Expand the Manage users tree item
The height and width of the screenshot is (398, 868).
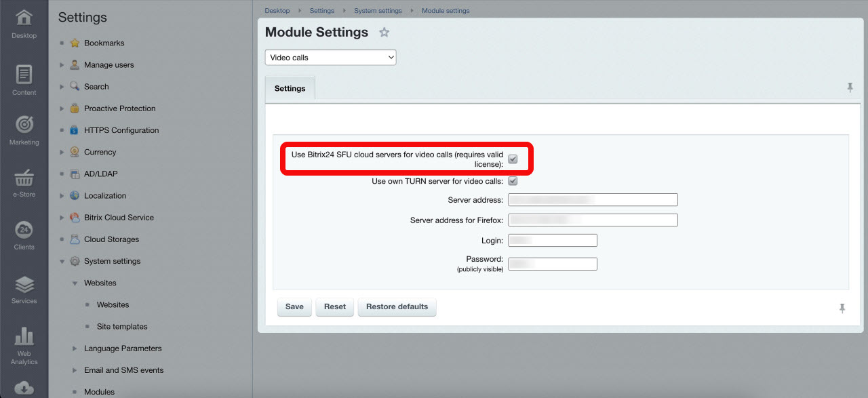click(x=62, y=65)
